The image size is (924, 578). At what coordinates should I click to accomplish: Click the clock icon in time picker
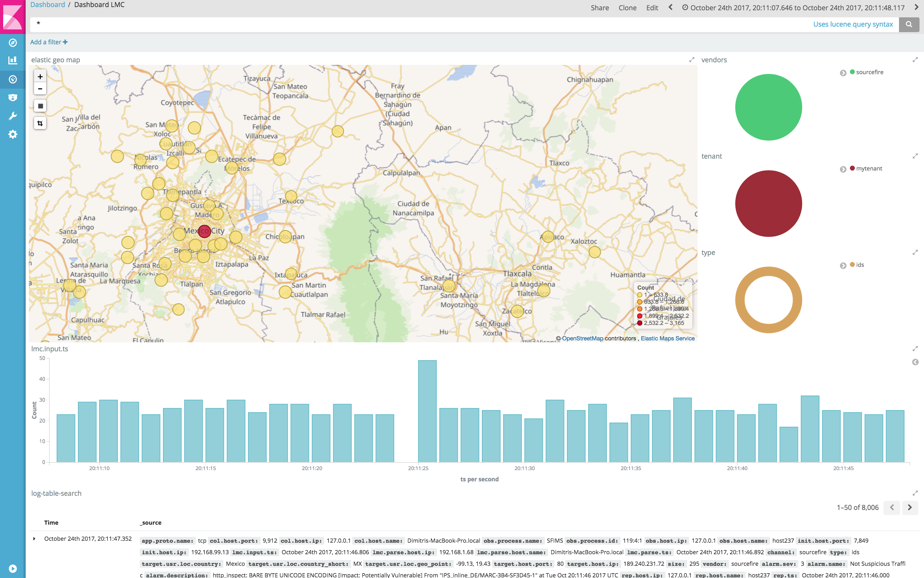click(x=685, y=7)
